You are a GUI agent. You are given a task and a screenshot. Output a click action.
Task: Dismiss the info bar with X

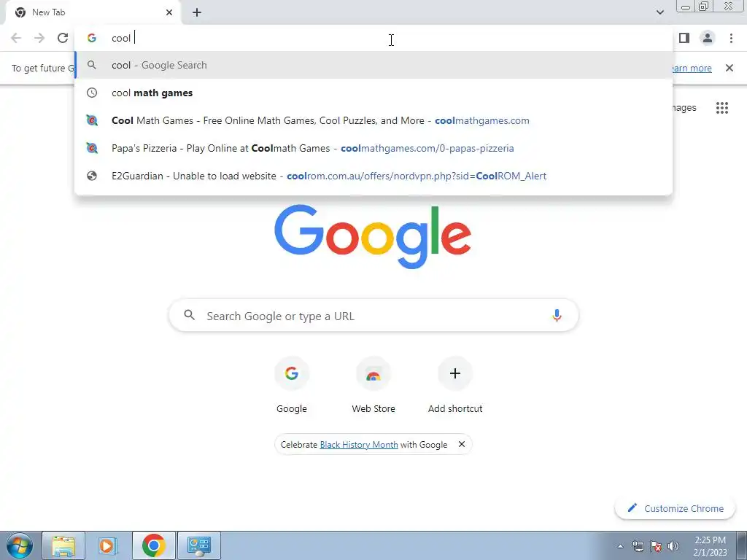[x=729, y=68]
